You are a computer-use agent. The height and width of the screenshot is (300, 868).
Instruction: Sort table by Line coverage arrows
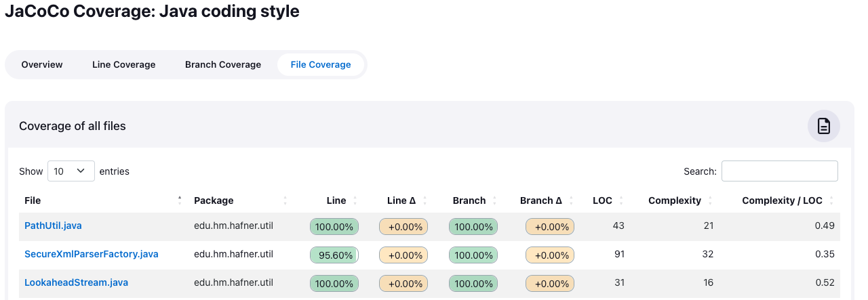point(355,200)
